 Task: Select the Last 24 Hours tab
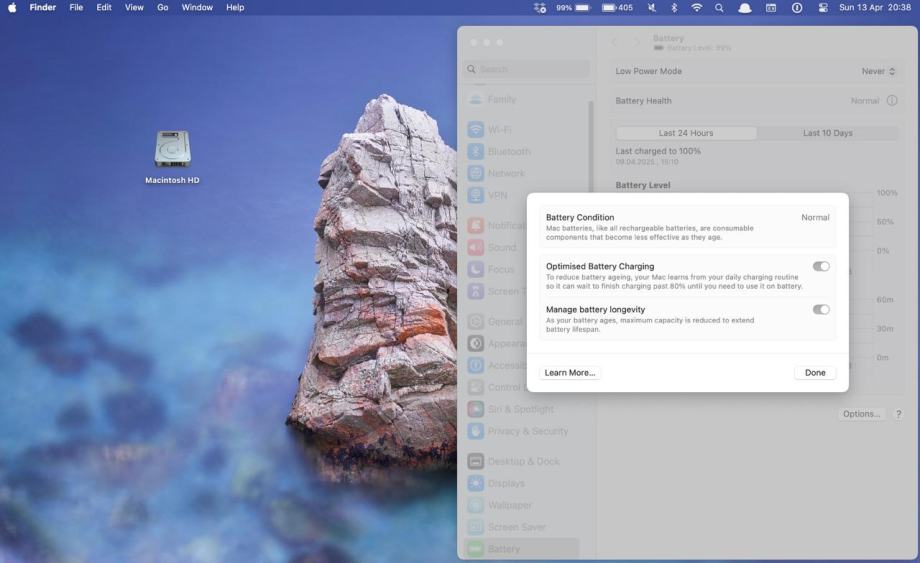686,133
